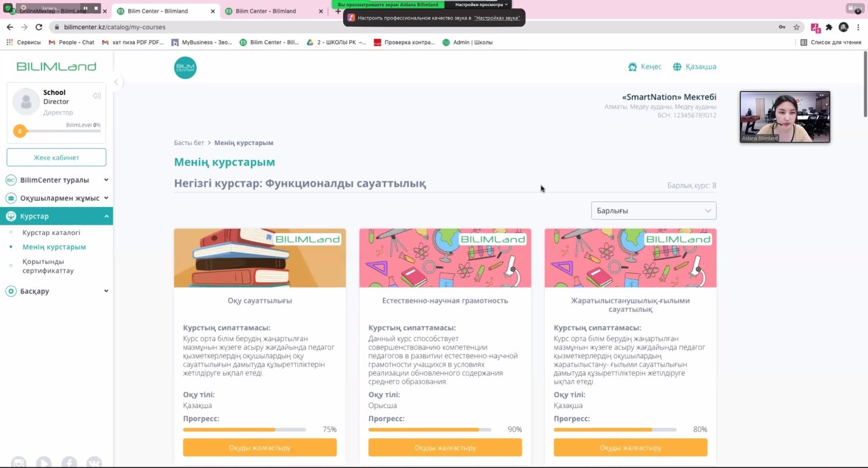Click the 80% progress bar of Жаратылыстанушылық course
This screenshot has height=468, width=868.
tap(615, 429)
